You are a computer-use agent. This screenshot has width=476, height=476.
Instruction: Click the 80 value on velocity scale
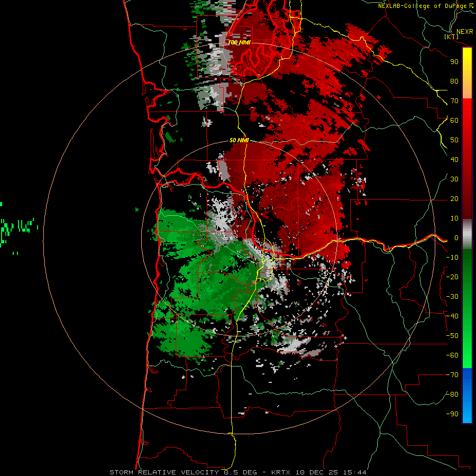pos(454,81)
